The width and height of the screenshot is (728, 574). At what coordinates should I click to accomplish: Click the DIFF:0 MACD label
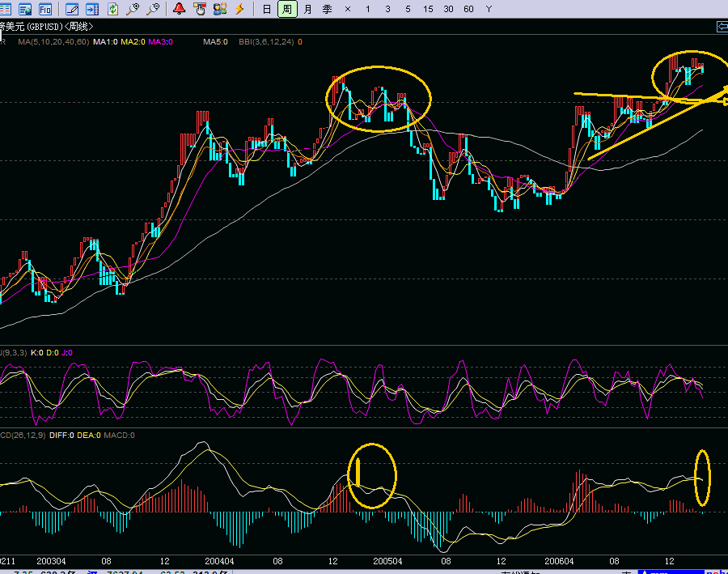pyautogui.click(x=61, y=436)
